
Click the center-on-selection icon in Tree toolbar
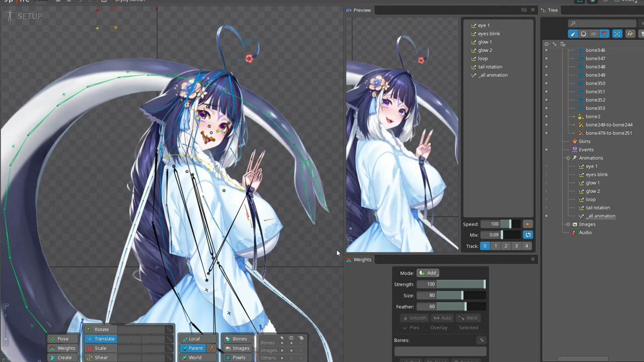point(618,34)
